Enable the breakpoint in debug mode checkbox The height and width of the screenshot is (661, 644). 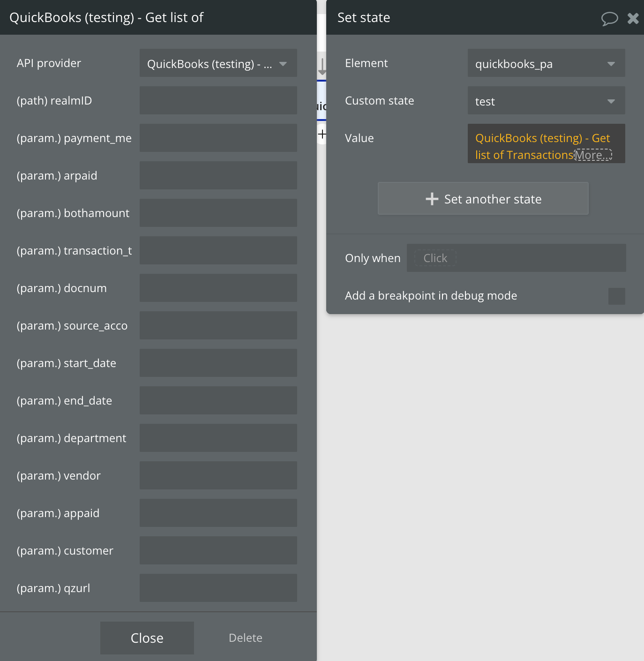coord(616,296)
